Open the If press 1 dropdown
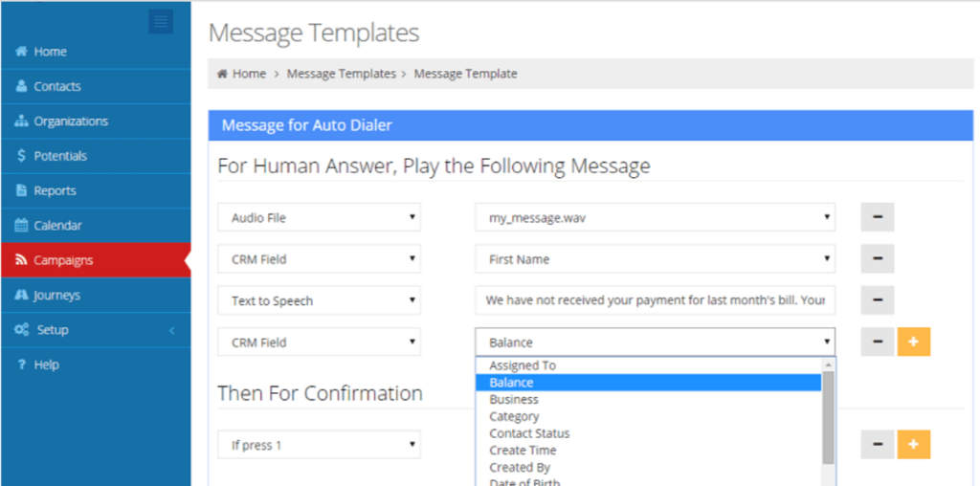The image size is (980, 486). point(319,445)
